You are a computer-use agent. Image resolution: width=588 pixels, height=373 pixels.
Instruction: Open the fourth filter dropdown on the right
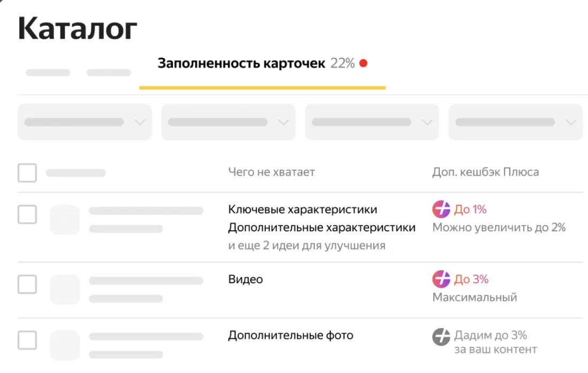[515, 122]
